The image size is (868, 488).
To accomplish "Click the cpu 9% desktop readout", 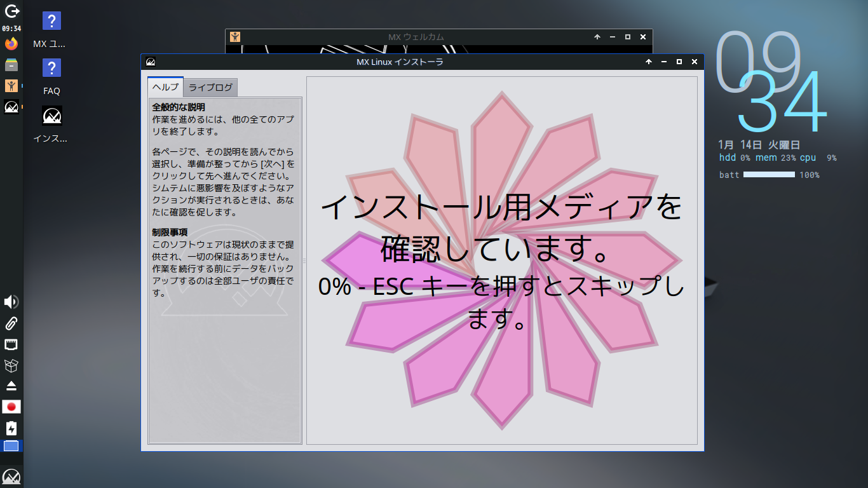I will (x=818, y=158).
